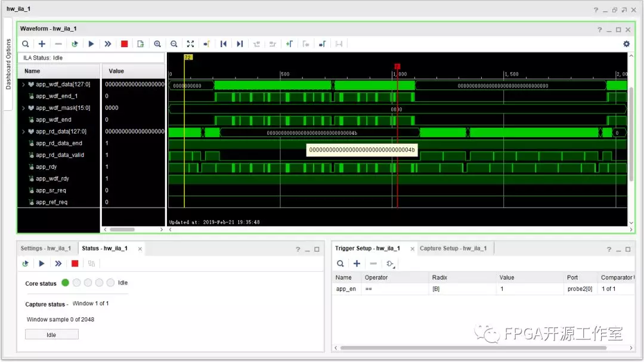This screenshot has width=644, height=362.
Task: Toggle auto re-trigger in the Status panel toolbar
Action: pyautogui.click(x=26, y=263)
